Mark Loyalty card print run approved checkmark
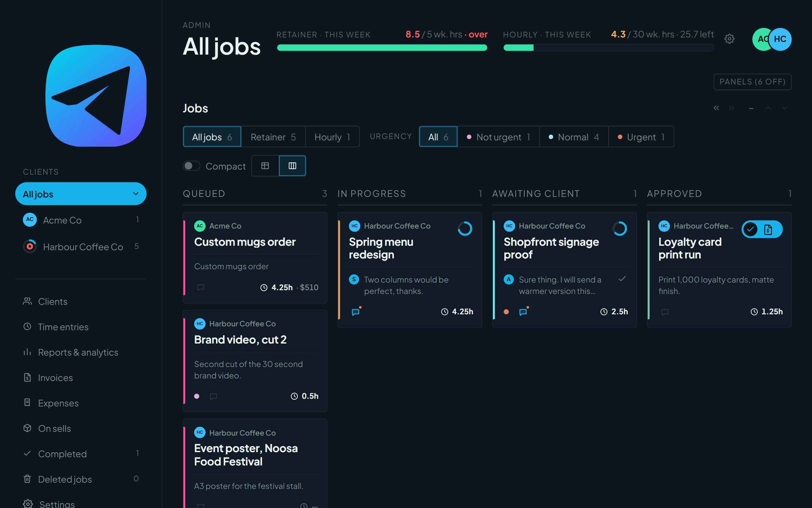 tap(750, 230)
